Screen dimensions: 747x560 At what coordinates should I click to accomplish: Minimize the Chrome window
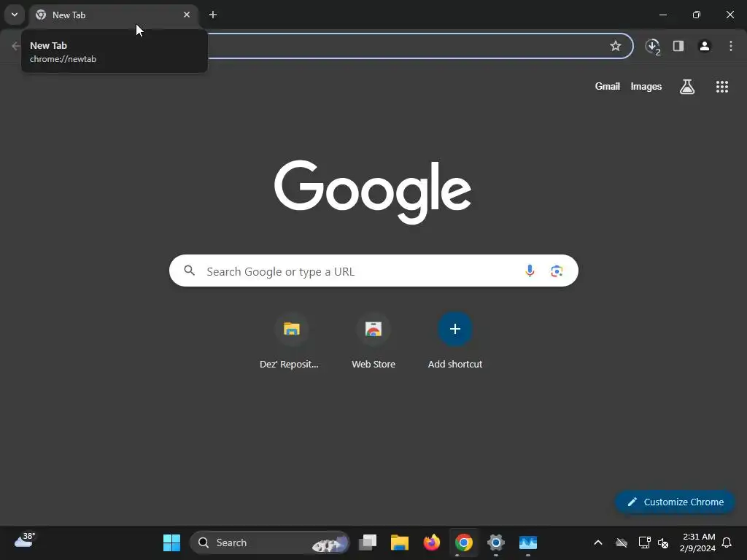(x=662, y=15)
